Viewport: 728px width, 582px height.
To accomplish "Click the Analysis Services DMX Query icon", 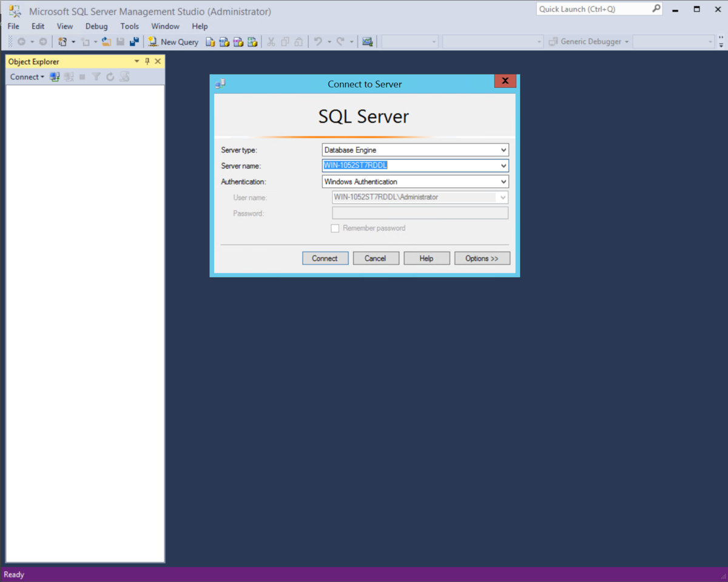I will click(238, 42).
